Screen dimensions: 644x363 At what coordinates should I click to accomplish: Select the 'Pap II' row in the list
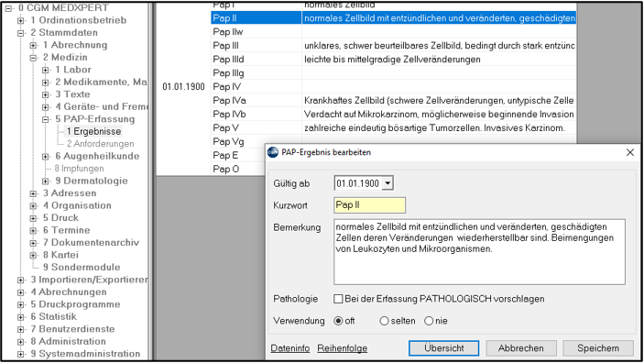[x=393, y=18]
